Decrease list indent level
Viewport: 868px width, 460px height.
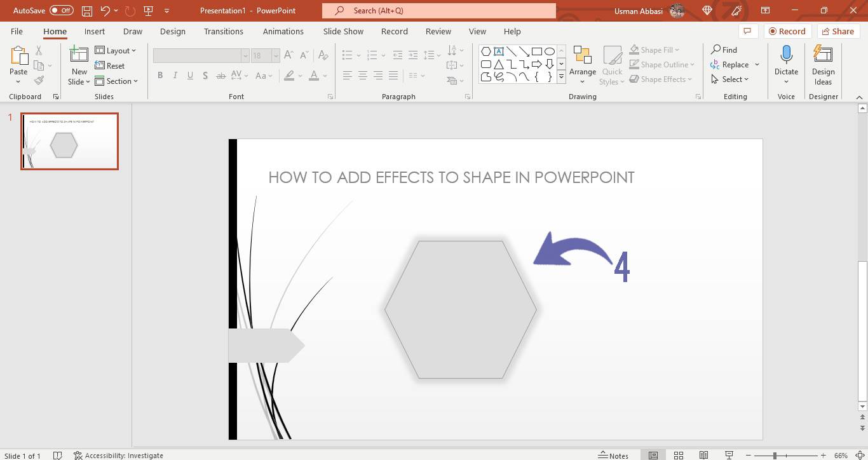click(x=397, y=55)
